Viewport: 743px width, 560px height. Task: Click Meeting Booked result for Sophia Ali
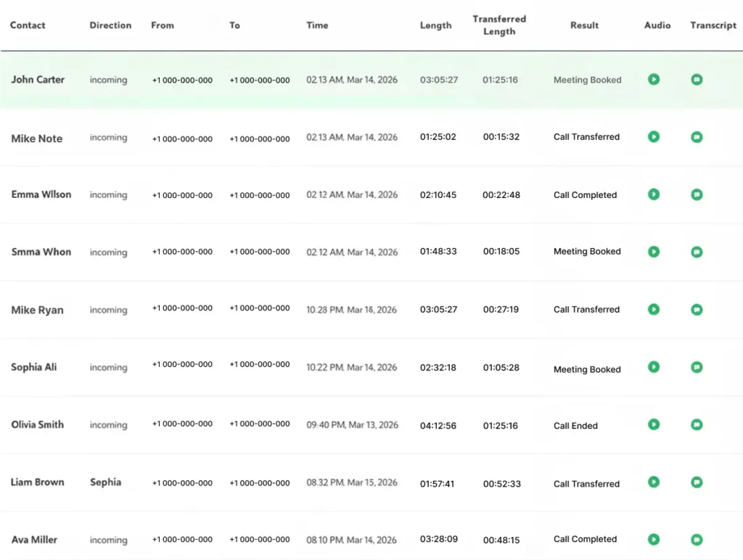(x=587, y=369)
